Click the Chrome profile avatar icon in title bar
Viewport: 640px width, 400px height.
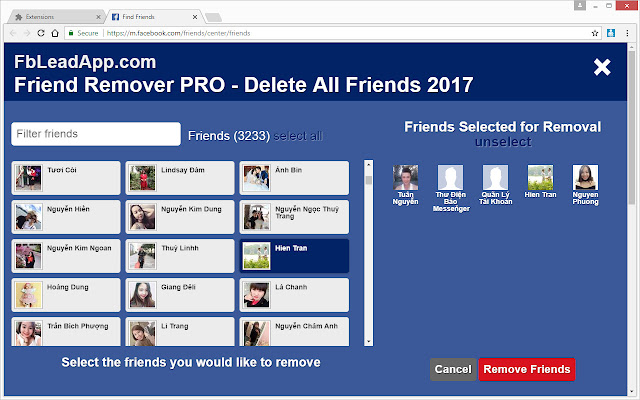coord(580,5)
